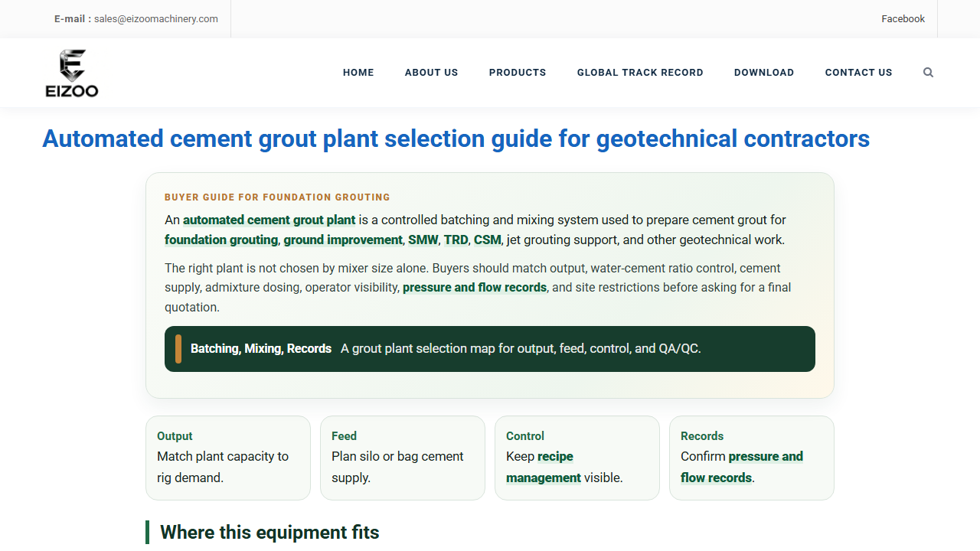Click the 'Feed' card heading
980x551 pixels.
pos(344,436)
